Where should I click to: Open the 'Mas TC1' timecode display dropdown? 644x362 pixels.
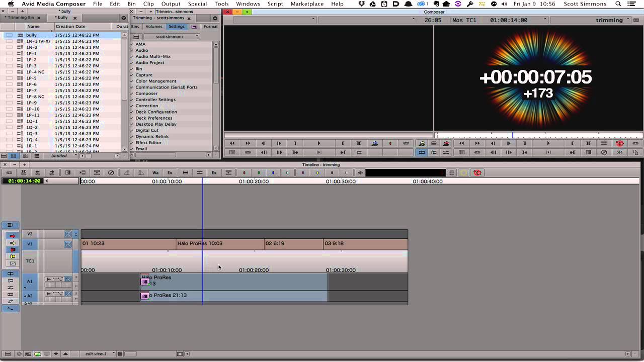[499, 20]
